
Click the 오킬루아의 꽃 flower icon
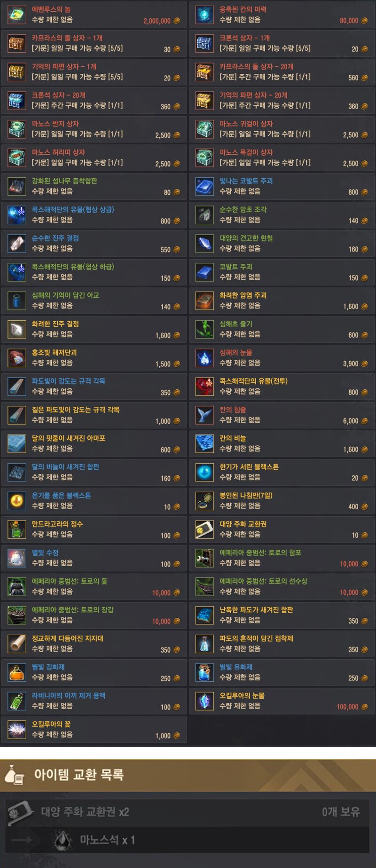(x=16, y=730)
